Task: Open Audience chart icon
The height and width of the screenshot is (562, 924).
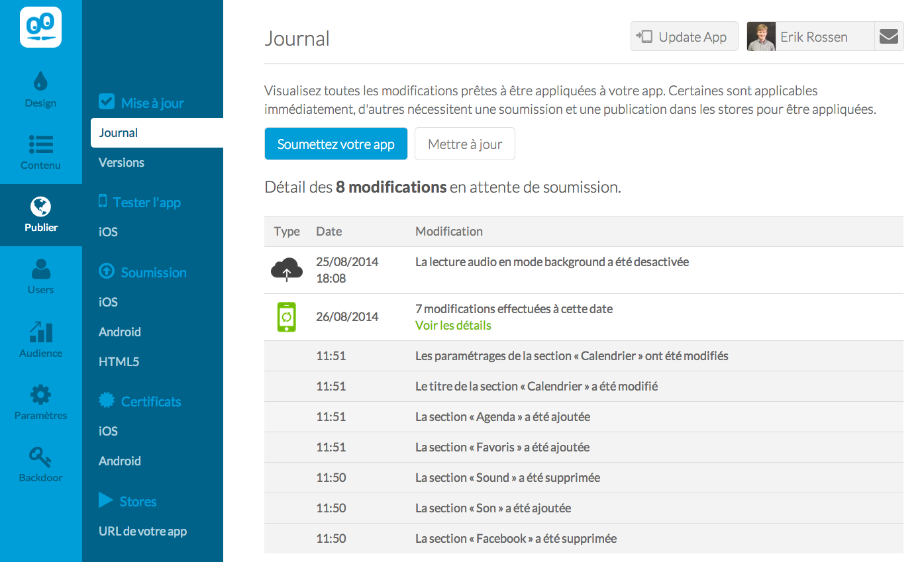Action: click(40, 332)
